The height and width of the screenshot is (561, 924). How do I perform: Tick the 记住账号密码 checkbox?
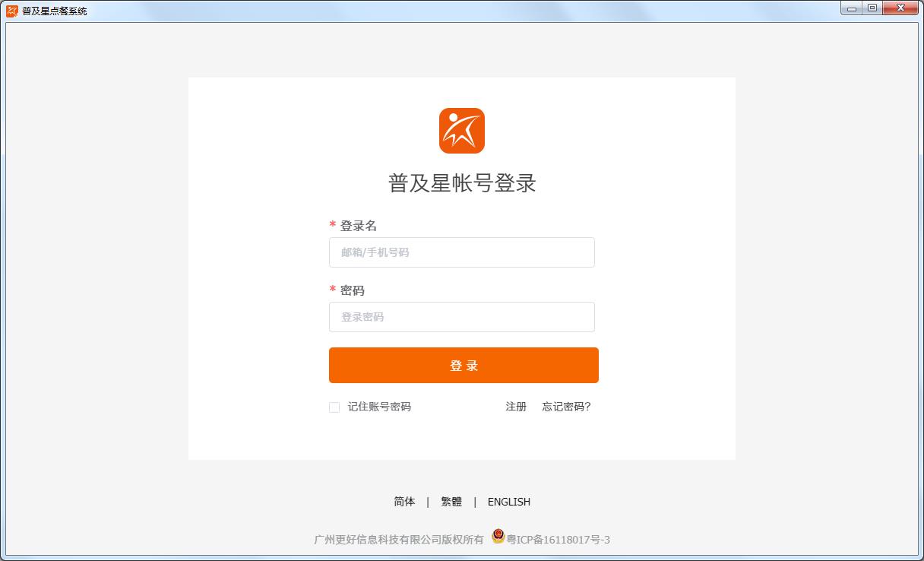pos(334,407)
